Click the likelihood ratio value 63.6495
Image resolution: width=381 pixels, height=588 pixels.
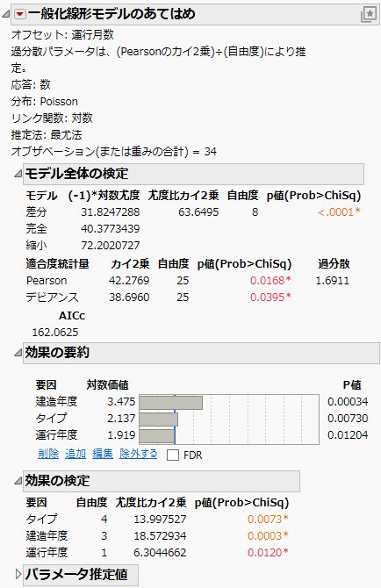[x=198, y=212]
